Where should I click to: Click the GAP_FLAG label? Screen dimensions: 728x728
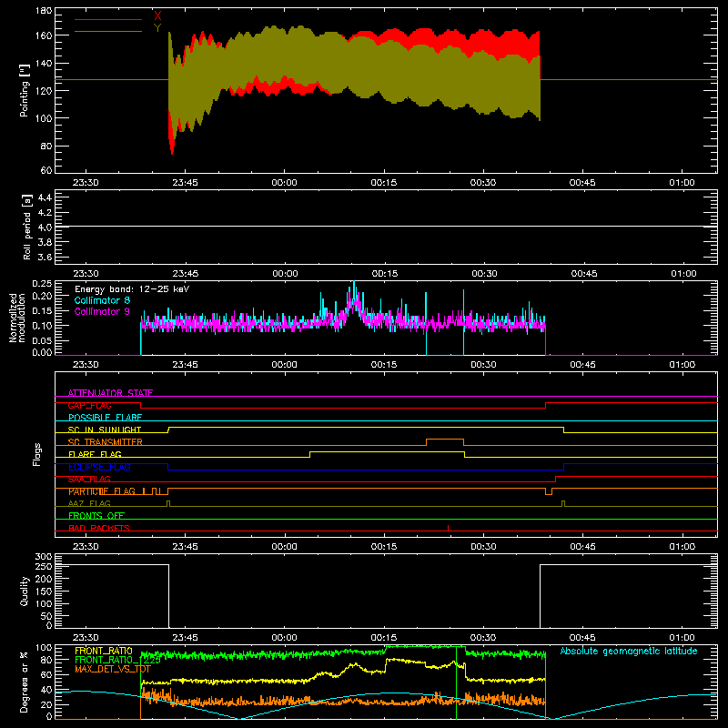[89, 405]
